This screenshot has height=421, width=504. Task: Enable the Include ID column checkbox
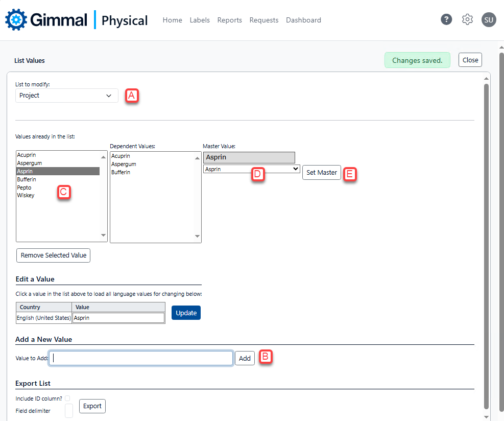click(x=67, y=398)
